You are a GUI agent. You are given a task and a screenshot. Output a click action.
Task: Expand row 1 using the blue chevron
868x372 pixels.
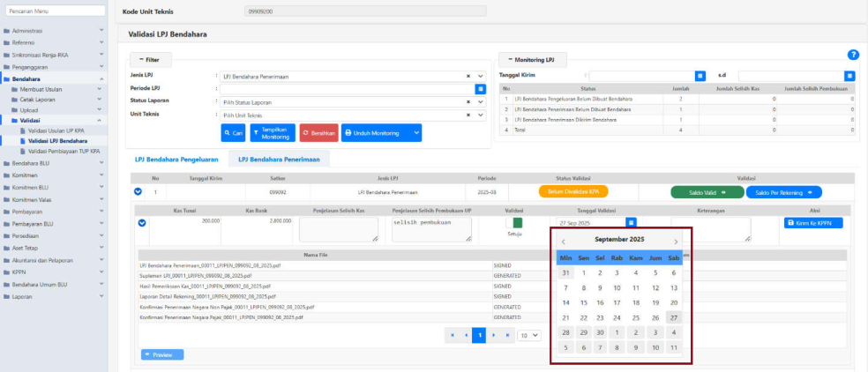(138, 191)
